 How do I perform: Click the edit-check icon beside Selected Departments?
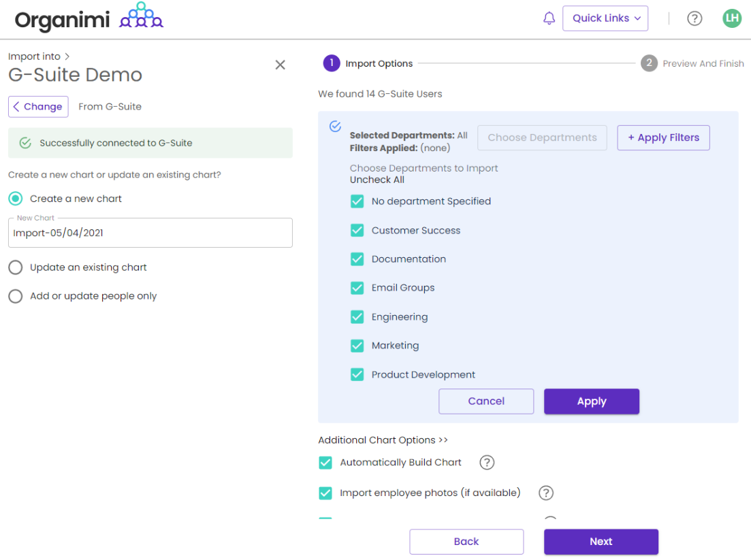pyautogui.click(x=335, y=127)
